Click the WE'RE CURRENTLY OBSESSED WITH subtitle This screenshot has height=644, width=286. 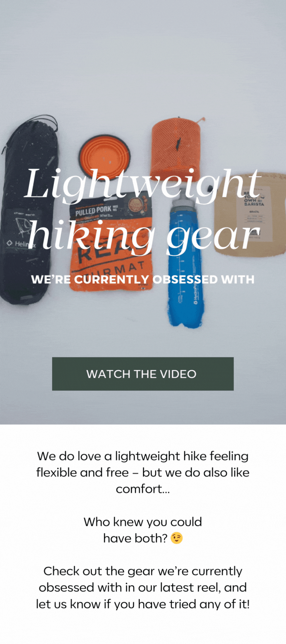pos(143,279)
